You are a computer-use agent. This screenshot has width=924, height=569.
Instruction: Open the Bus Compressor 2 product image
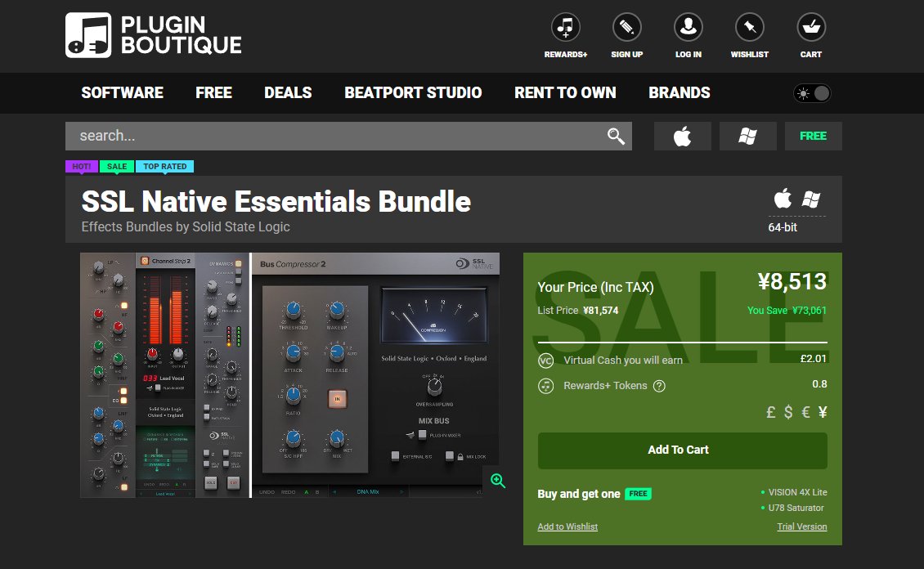coord(375,375)
